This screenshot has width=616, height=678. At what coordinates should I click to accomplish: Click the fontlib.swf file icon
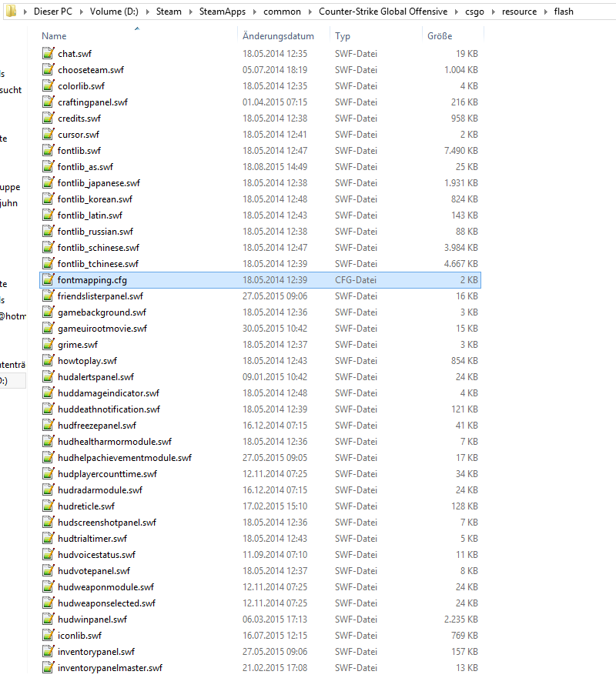click(x=49, y=150)
